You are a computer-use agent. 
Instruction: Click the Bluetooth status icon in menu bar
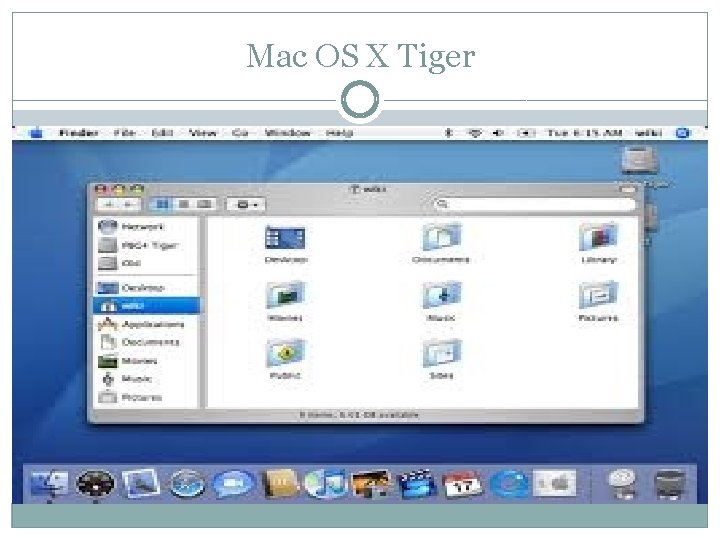pos(449,133)
